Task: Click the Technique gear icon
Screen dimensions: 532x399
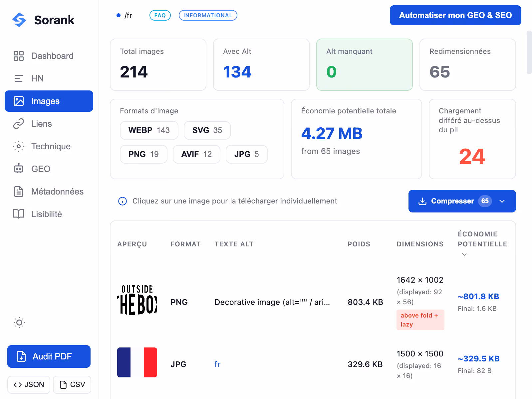Action: pyautogui.click(x=19, y=146)
